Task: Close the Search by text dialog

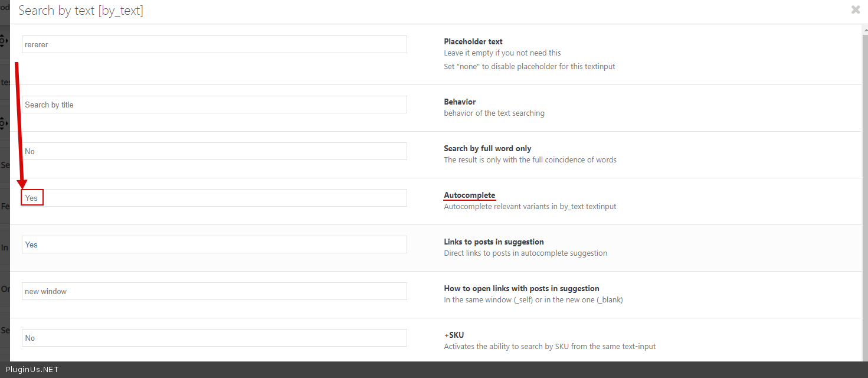Action: coord(855,10)
